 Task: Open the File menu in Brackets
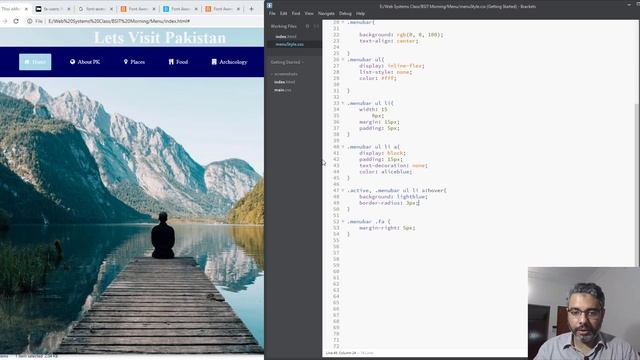click(x=272, y=13)
